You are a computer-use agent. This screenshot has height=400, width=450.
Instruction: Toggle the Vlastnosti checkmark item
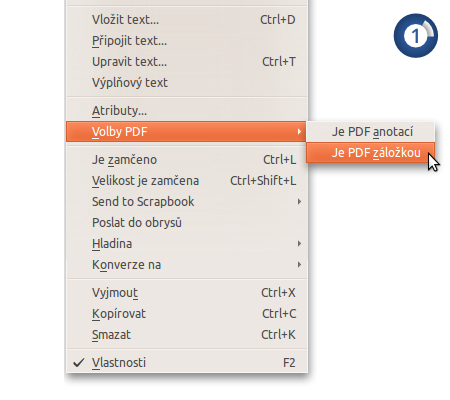click(x=186, y=362)
